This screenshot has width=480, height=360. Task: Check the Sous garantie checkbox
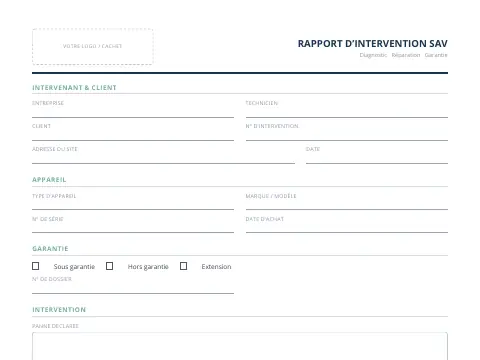pyautogui.click(x=36, y=266)
